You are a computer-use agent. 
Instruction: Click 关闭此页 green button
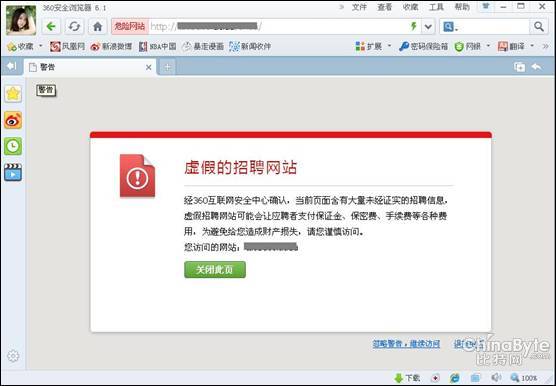pos(215,270)
